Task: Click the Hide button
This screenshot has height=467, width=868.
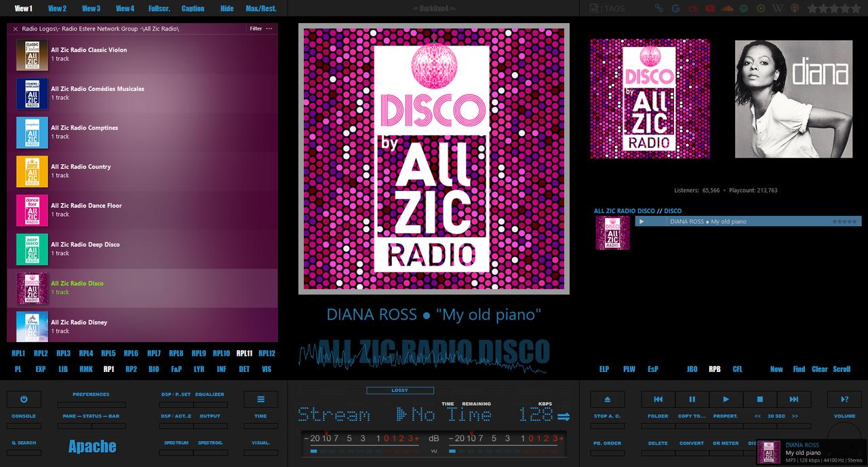Action: (x=227, y=8)
